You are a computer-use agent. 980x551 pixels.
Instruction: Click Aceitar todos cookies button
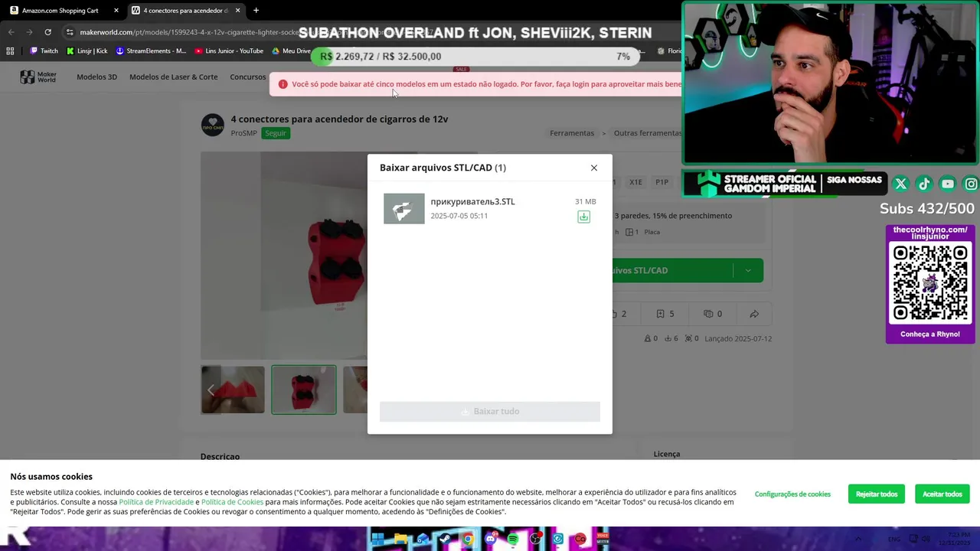click(942, 494)
